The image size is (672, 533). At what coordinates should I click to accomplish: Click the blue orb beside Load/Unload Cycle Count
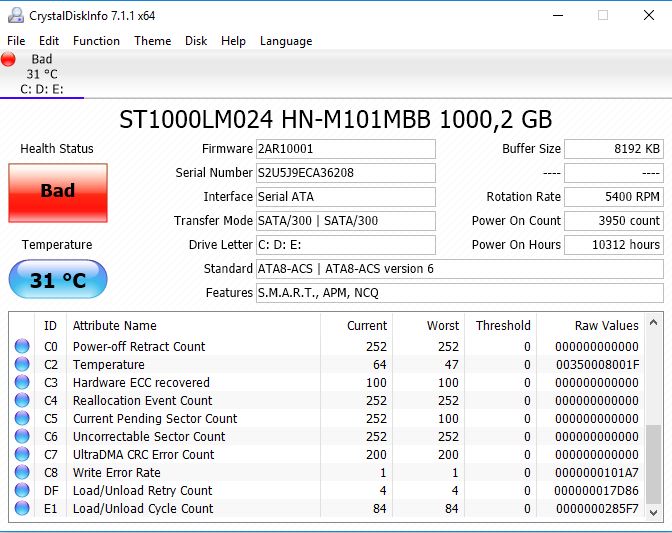tap(22, 508)
